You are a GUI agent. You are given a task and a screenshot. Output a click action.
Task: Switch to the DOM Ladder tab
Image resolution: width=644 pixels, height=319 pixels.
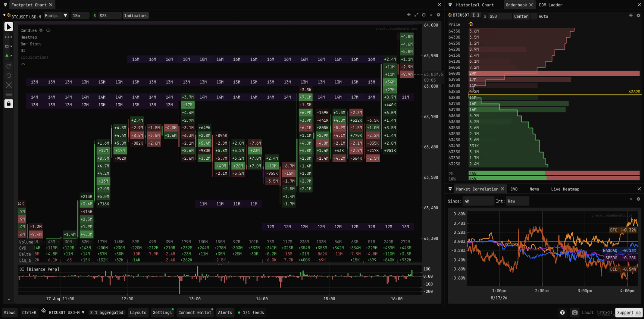pos(550,5)
